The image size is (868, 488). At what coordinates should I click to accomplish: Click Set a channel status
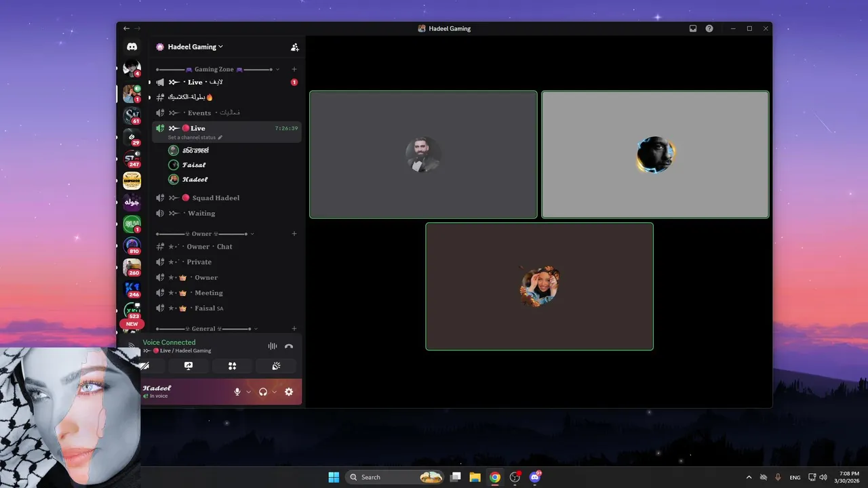point(191,138)
